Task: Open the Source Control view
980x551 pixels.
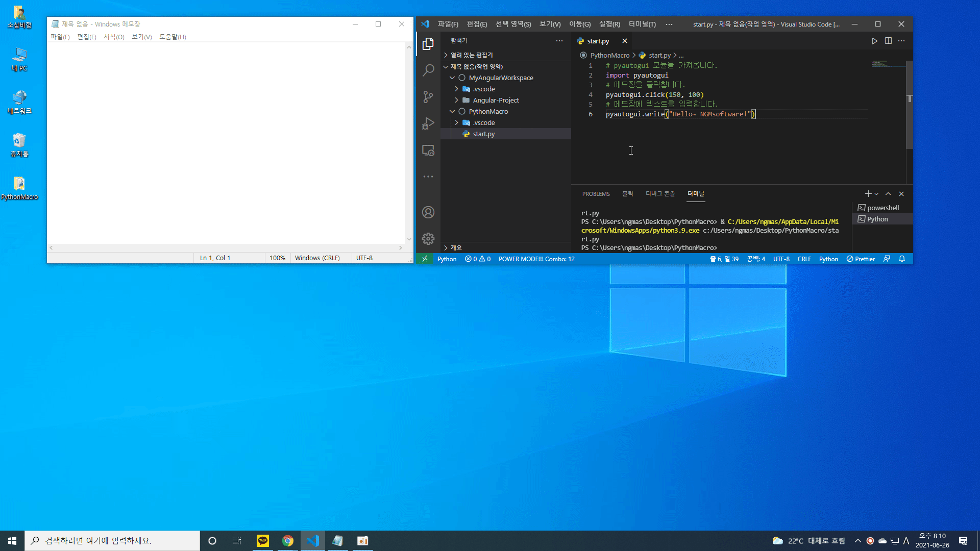Action: 428,96
